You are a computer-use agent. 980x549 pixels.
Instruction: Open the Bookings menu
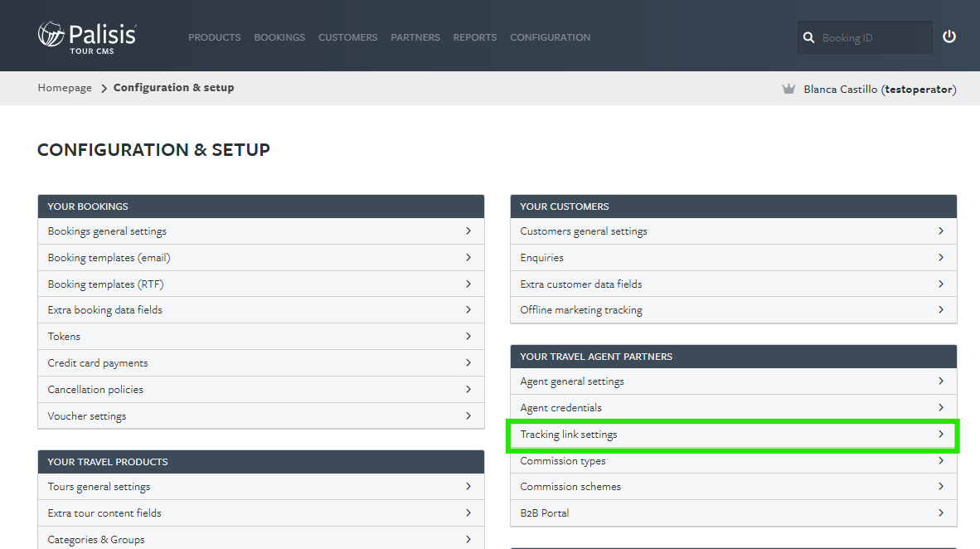[x=279, y=37]
